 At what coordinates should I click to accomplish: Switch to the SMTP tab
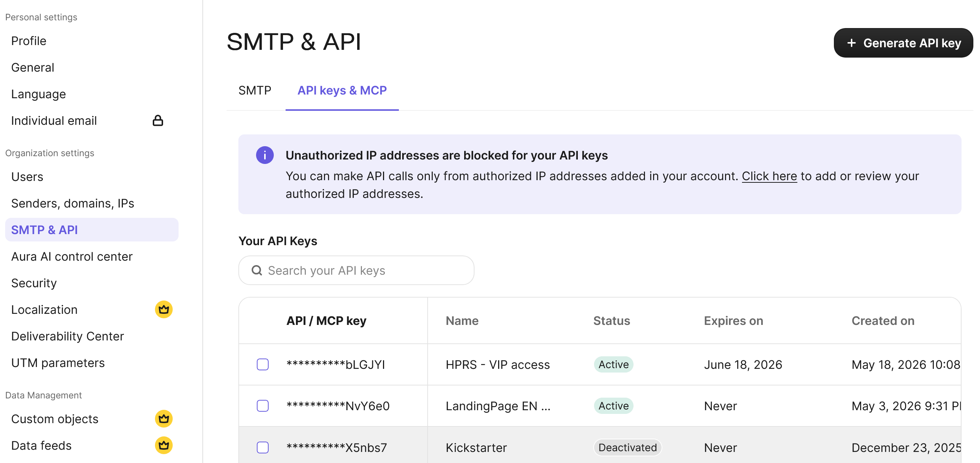pos(255,90)
